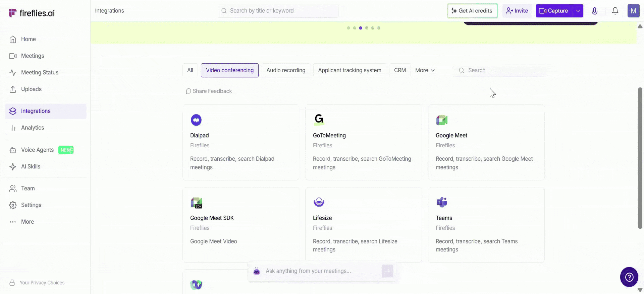Image resolution: width=644 pixels, height=294 pixels.
Task: Click the Google Meet SDK title
Action: tap(212, 218)
